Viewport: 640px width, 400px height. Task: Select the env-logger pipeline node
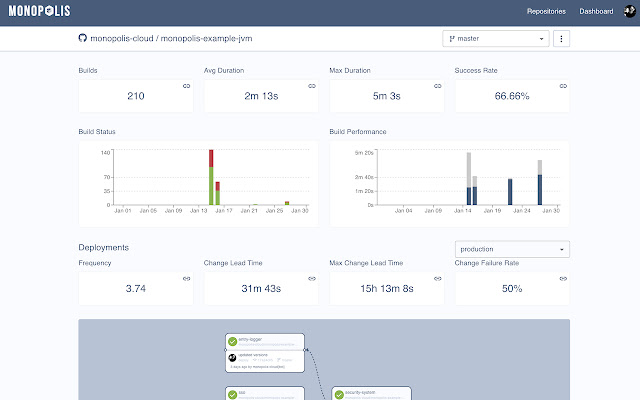pyautogui.click(x=265, y=341)
